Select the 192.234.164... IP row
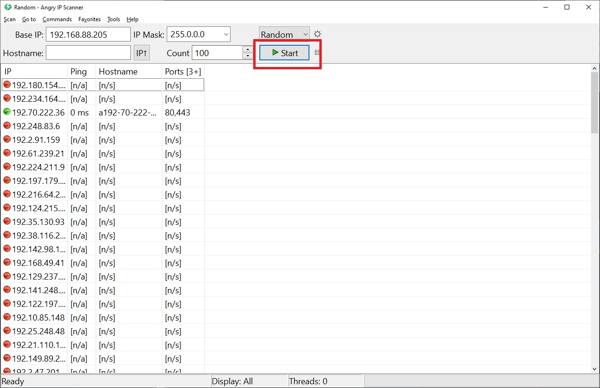This screenshot has height=388, width=600. pos(103,99)
